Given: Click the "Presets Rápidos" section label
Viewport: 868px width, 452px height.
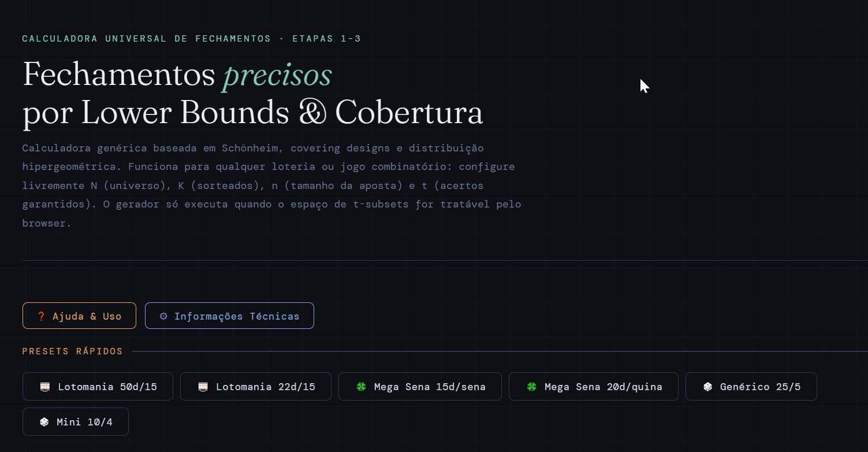Looking at the screenshot, I should tap(72, 351).
